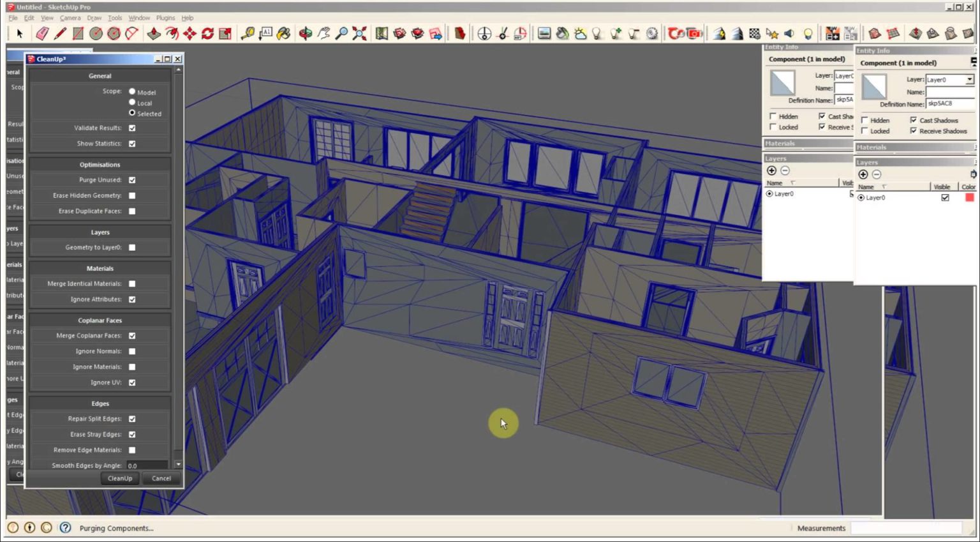Enable Erase Hidden Geometry in CleanUp

pos(132,195)
